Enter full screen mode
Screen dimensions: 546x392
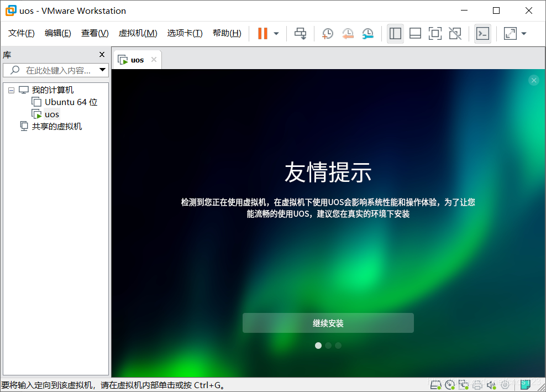[x=435, y=34]
